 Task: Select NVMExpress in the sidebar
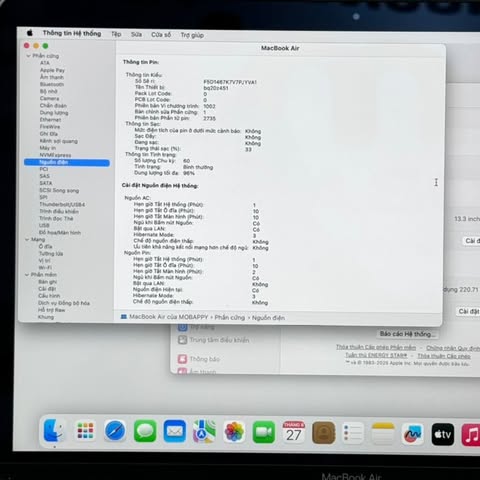(x=55, y=155)
